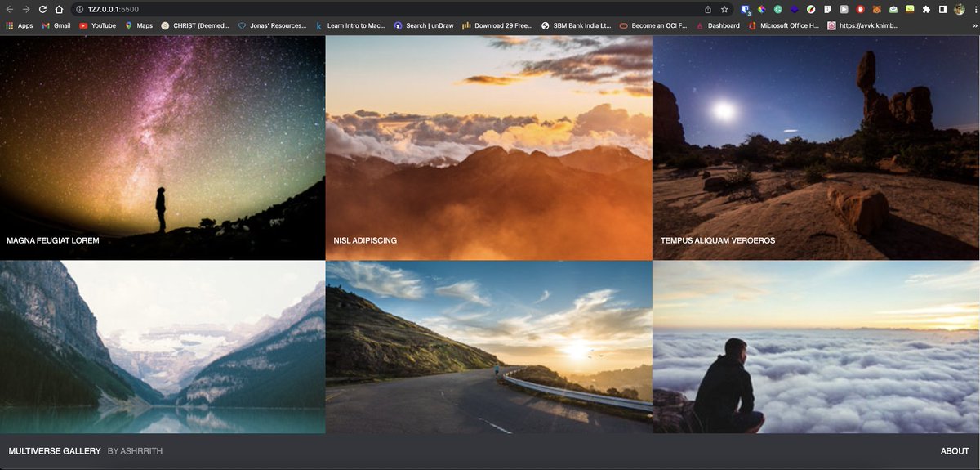Open the ABOUT panel in footer
The image size is (980, 470).
pos(955,451)
